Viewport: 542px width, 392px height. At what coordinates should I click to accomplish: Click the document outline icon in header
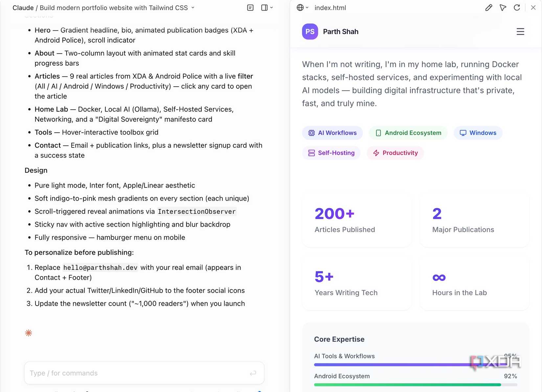pyautogui.click(x=250, y=8)
